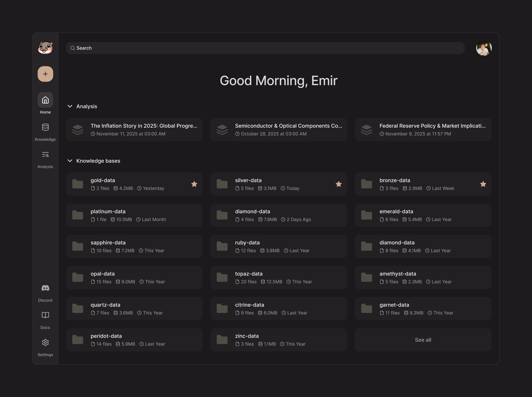Open Settings gear in the sidebar
532x397 pixels.
[x=45, y=342]
